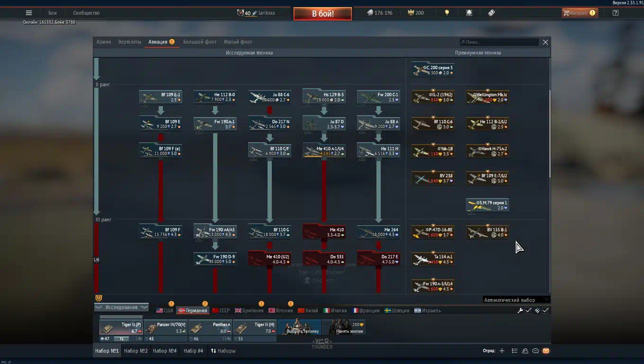Open the hamburger main menu
The width and height of the screenshot is (644, 364).
(29, 13)
